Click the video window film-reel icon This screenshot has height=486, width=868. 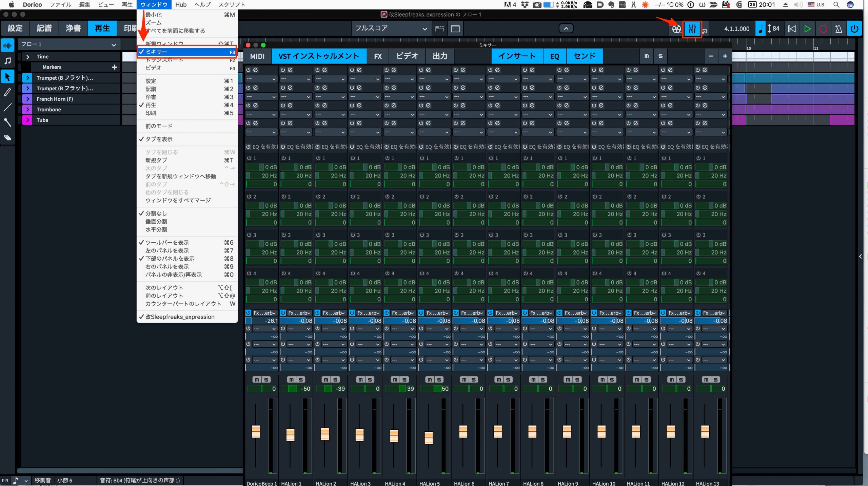[676, 29]
